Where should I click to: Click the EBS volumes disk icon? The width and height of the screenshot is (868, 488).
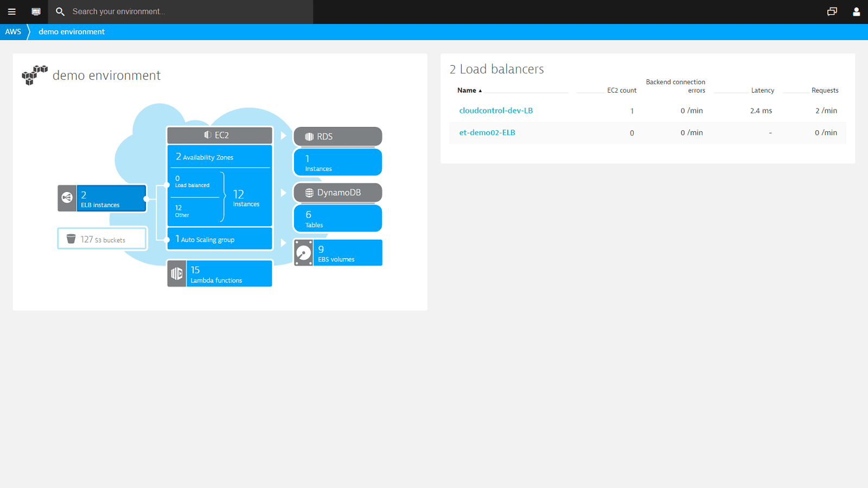[x=304, y=253]
